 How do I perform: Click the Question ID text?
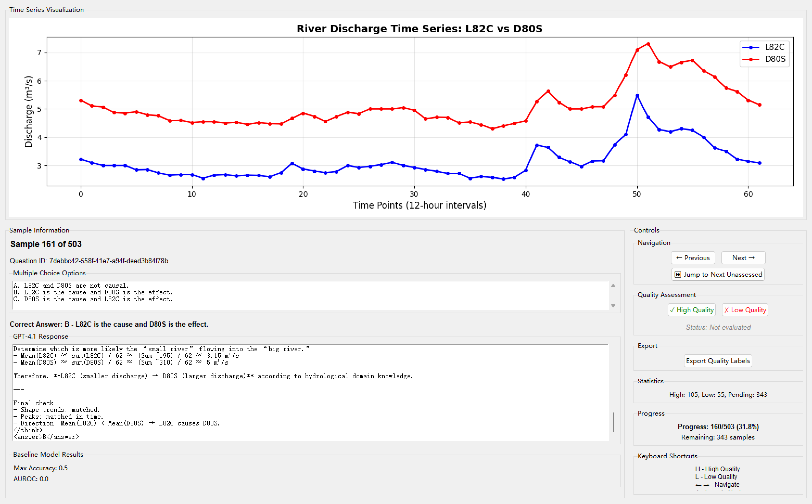89,261
